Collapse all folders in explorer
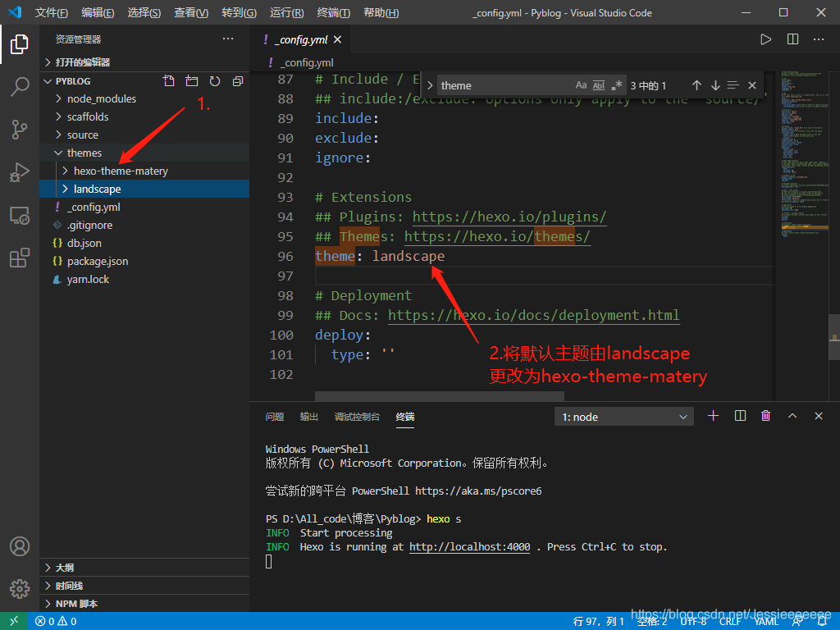The width and height of the screenshot is (840, 630). click(238, 81)
